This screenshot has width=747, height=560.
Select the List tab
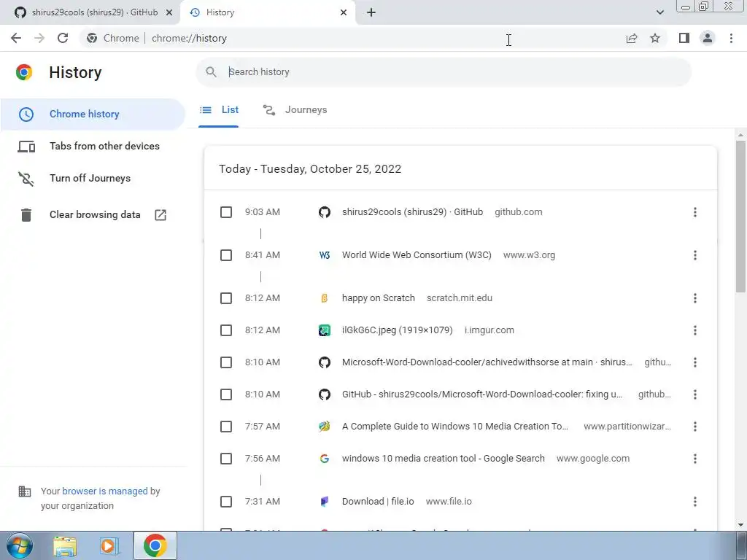coord(219,110)
